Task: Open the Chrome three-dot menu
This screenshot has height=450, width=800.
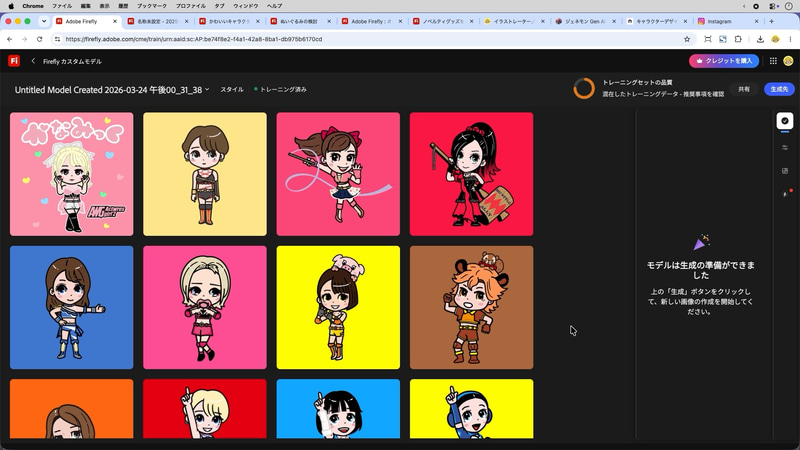Action: point(790,39)
